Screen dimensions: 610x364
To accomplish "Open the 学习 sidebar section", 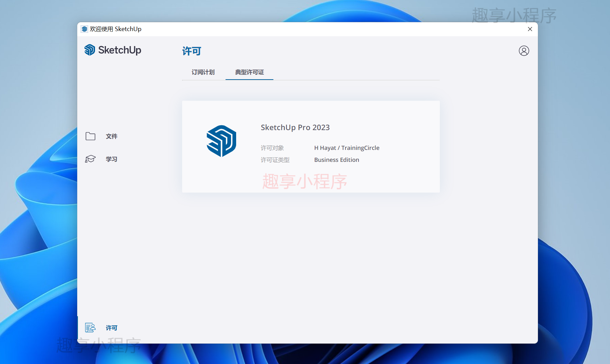I will point(111,159).
